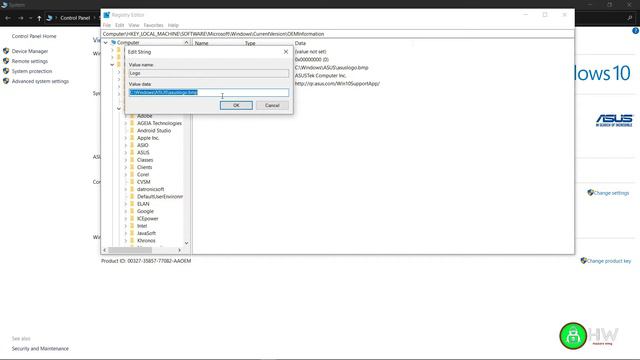Click the Name column header
Viewport: 640px width, 360px height.
pos(202,43)
